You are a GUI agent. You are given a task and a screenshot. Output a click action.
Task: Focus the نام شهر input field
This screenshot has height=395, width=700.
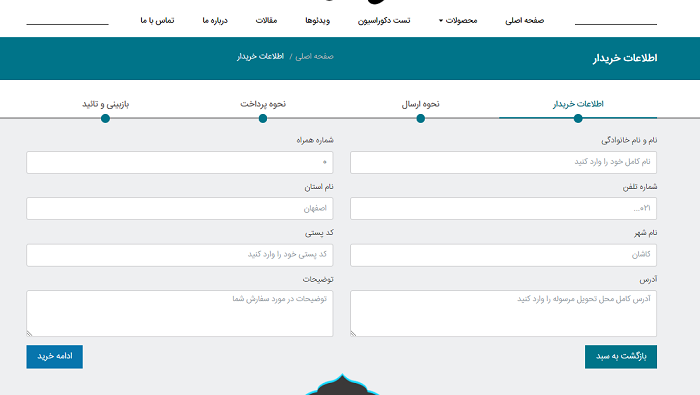(x=504, y=255)
